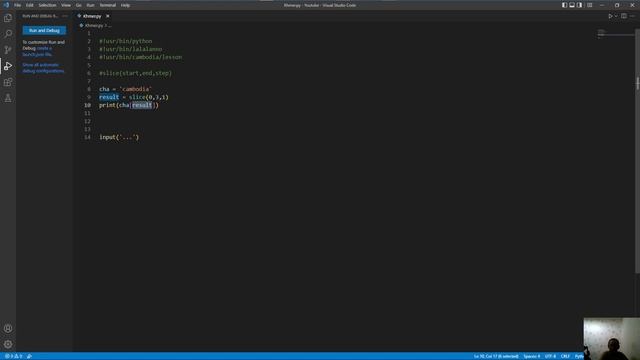Open the Customize Layout icon
Screen dimensions: 640x360
tap(589, 5)
